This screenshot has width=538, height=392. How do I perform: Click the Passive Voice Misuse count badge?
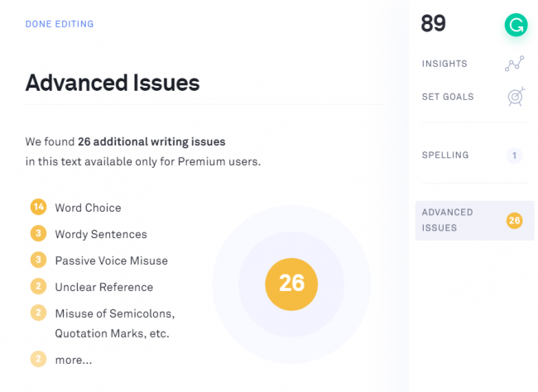click(38, 260)
